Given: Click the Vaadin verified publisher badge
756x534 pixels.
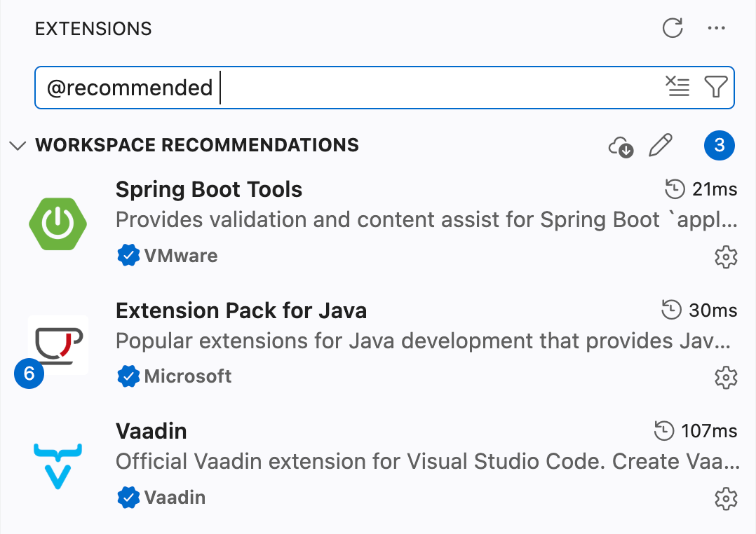Looking at the screenshot, I should click(x=128, y=497).
